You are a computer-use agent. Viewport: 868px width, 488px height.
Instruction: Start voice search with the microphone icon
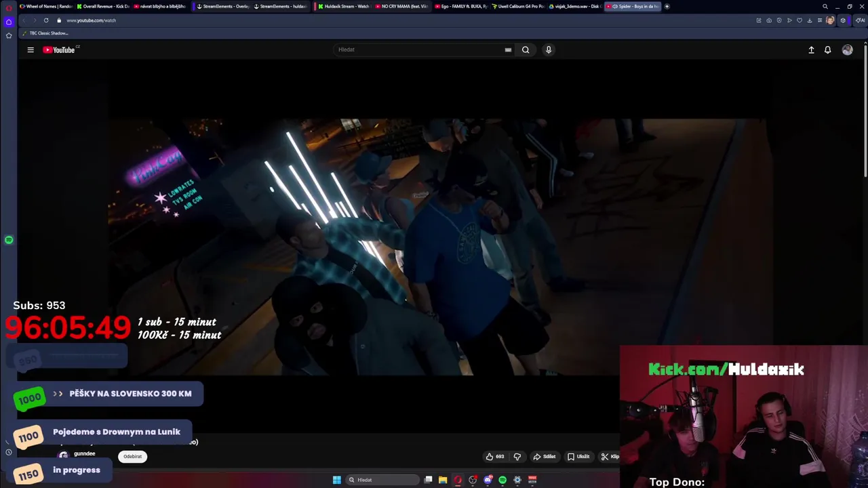[549, 49]
